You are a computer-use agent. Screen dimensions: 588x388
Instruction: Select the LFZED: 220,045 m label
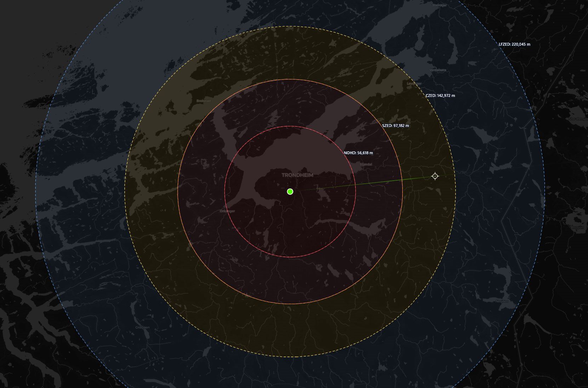pos(514,44)
